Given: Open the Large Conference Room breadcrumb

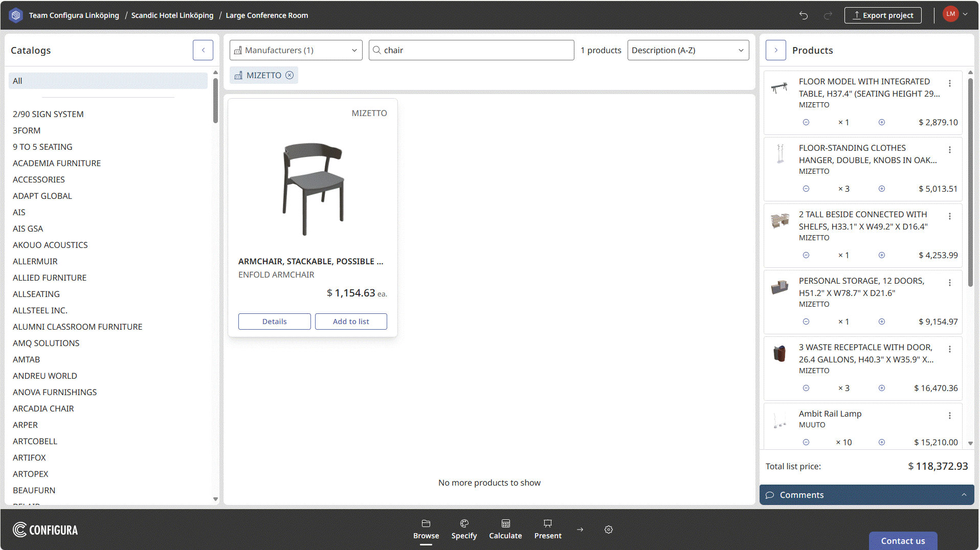Looking at the screenshot, I should (x=267, y=15).
